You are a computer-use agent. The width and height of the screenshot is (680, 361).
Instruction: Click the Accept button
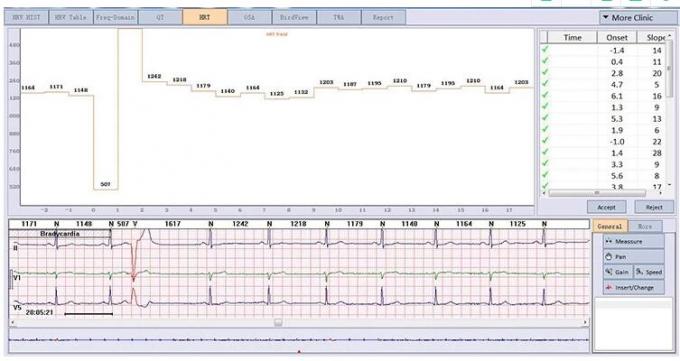[606, 207]
